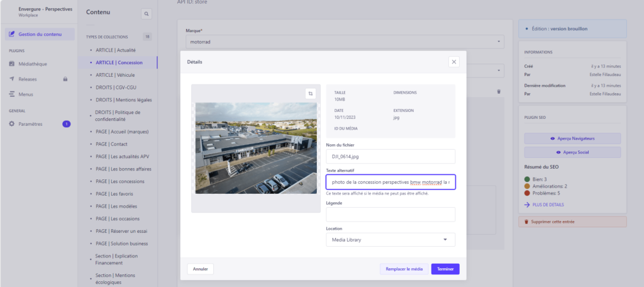Click the collection count badge 18
The height and width of the screenshot is (287, 644).
[147, 37]
